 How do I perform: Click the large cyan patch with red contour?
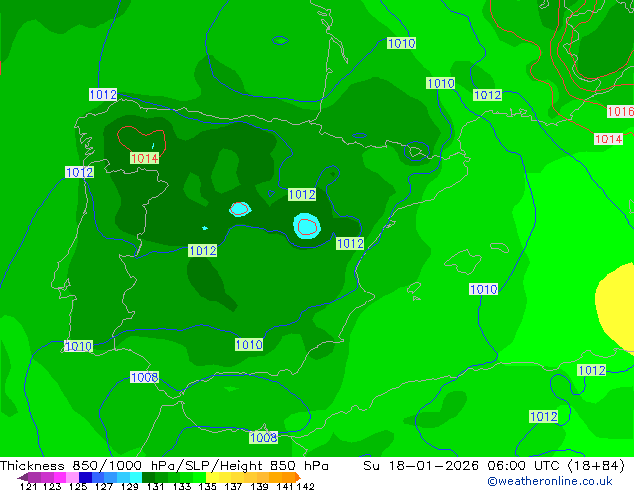click(x=307, y=226)
